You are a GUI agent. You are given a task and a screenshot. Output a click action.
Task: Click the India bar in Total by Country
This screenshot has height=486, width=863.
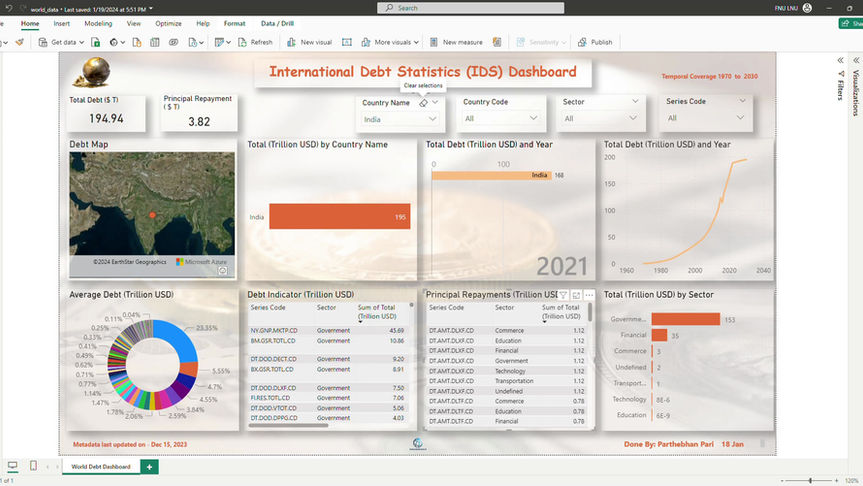tap(340, 216)
